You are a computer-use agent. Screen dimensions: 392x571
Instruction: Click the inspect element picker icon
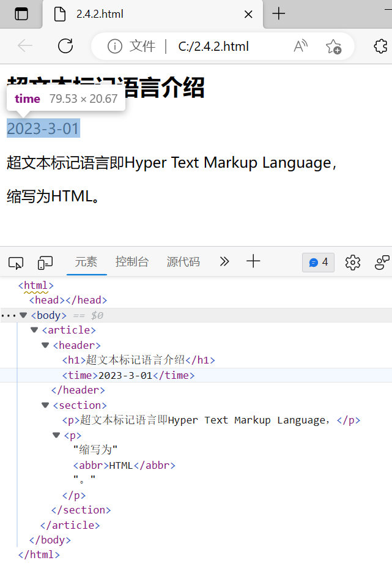(16, 263)
